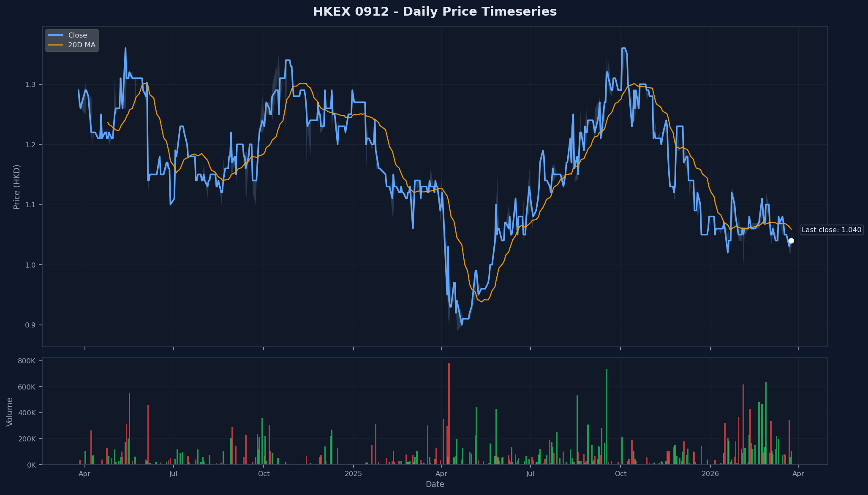
Task: Click the 200K volume tick label
Action: pos(27,439)
